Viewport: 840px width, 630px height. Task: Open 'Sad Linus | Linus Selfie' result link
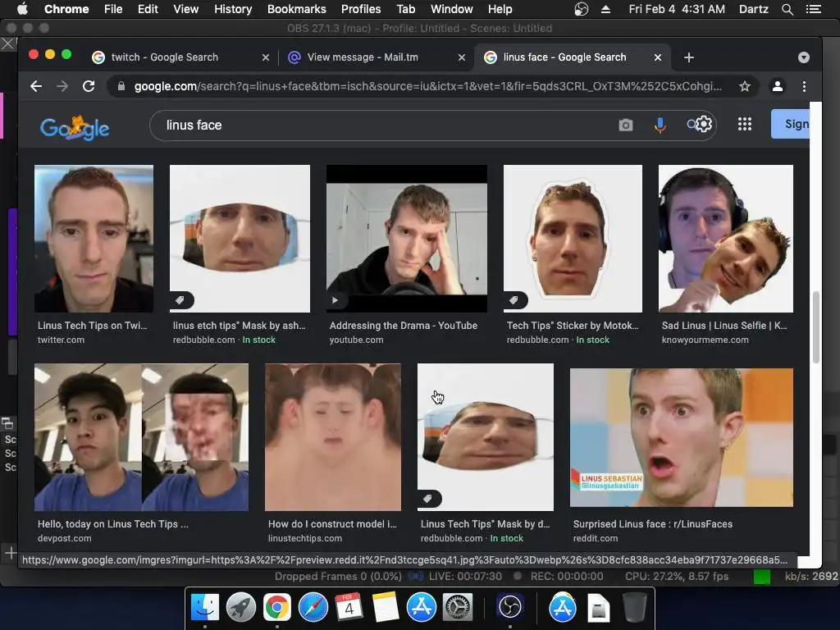pos(724,325)
